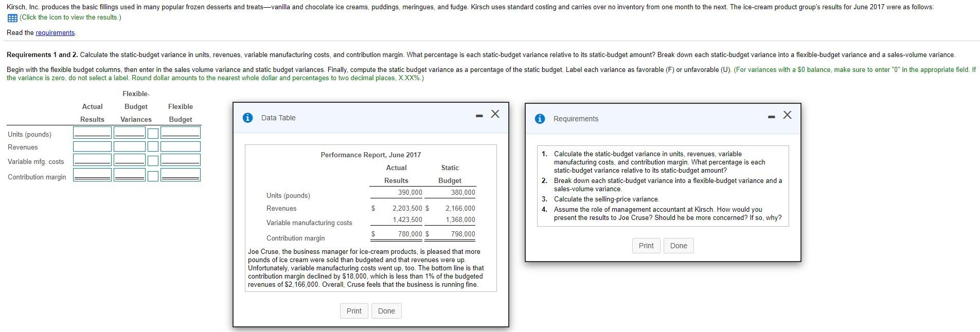
Task: Minimize the Data Table dialog
Action: click(x=479, y=116)
